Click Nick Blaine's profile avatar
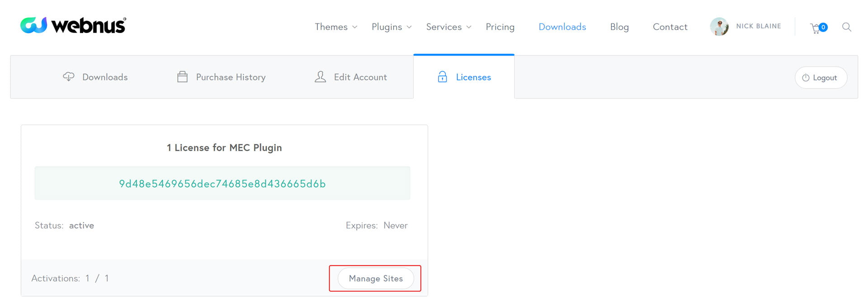 (719, 27)
